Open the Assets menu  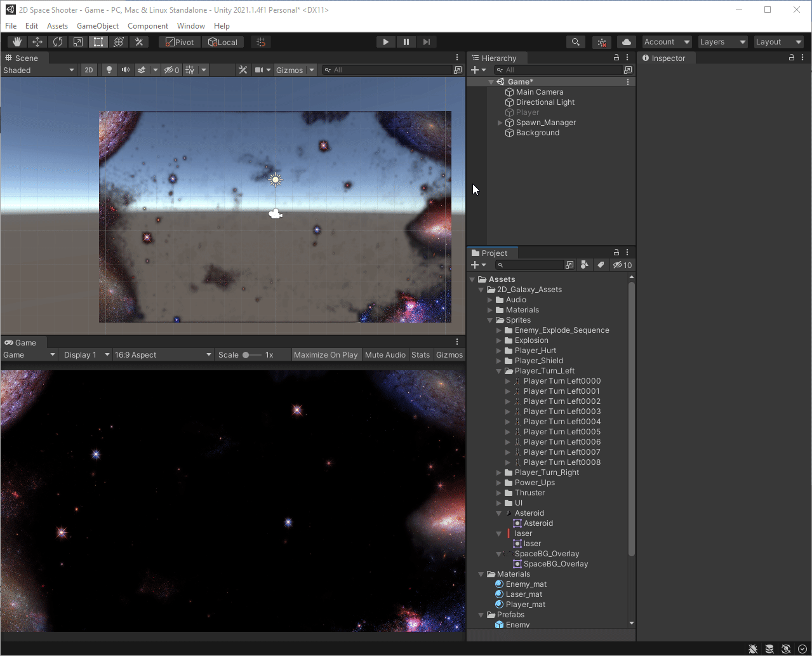[x=57, y=26]
